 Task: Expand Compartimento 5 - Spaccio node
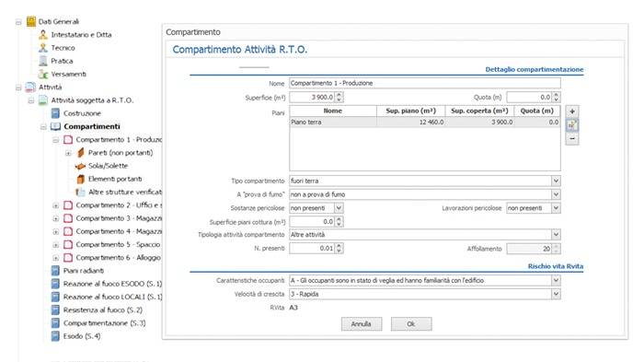(56, 245)
